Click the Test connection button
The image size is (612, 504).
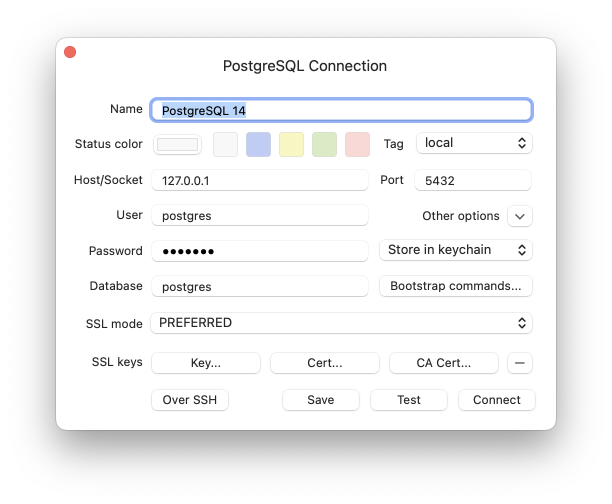point(409,400)
